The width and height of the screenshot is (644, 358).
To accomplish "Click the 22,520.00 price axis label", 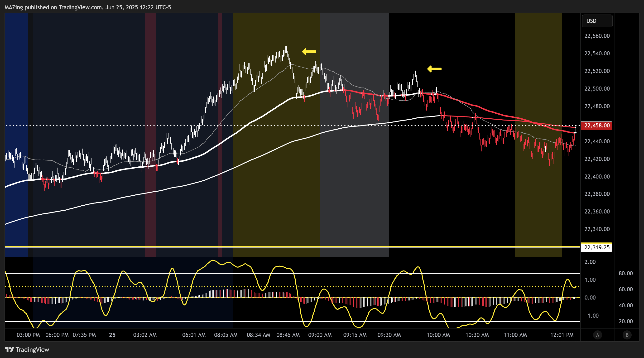I will click(597, 71).
